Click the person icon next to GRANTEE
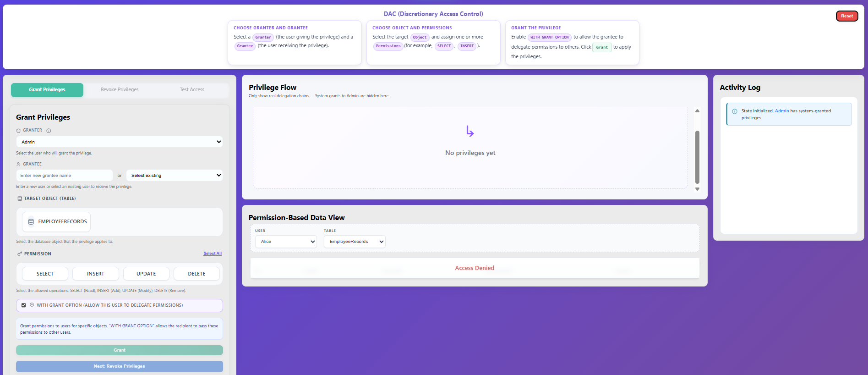Viewport: 868px width, 375px height. [x=18, y=164]
